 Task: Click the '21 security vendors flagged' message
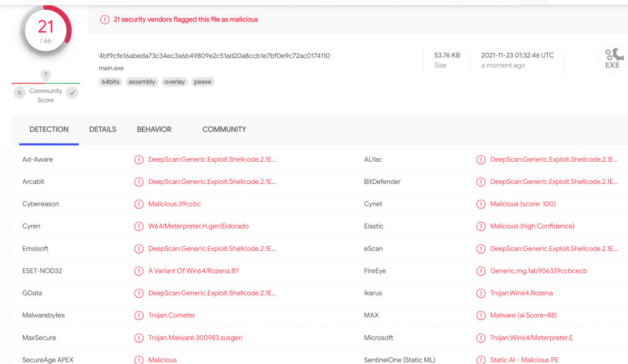coord(186,20)
